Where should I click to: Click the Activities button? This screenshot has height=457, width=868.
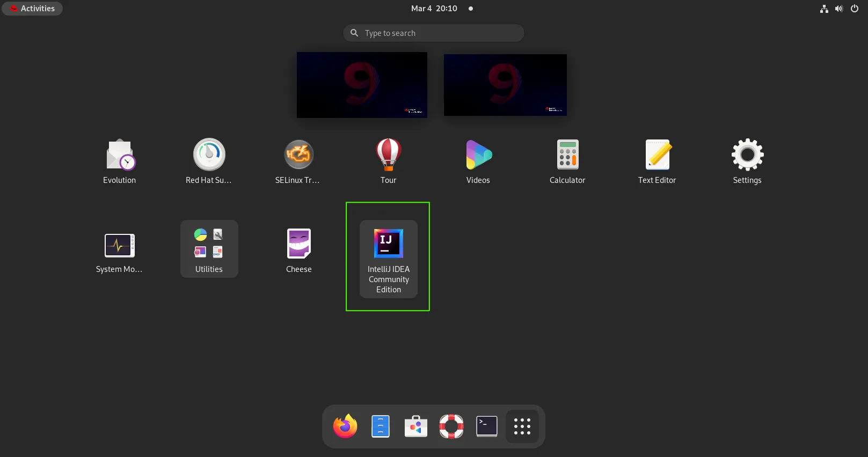click(32, 9)
